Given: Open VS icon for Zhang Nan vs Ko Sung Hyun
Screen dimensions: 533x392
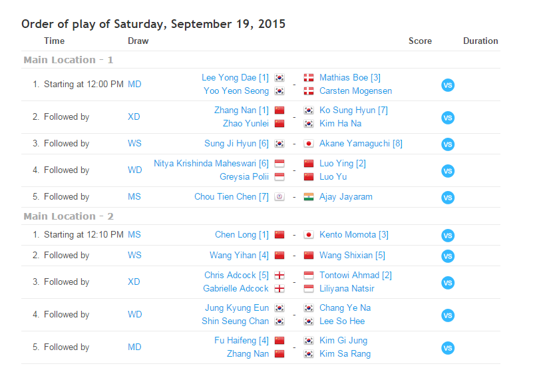Looking at the screenshot, I should pyautogui.click(x=448, y=117).
